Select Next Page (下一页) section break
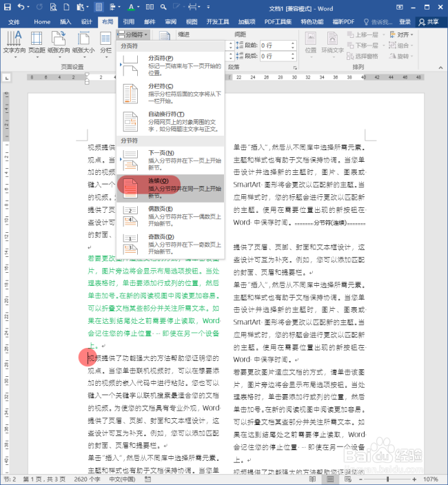This screenshot has width=448, height=485. (x=170, y=160)
